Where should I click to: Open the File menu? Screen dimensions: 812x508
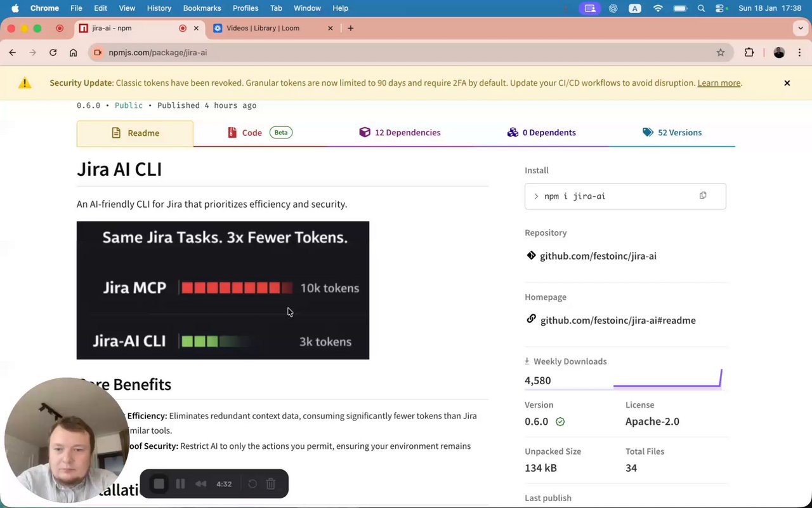pyautogui.click(x=76, y=8)
